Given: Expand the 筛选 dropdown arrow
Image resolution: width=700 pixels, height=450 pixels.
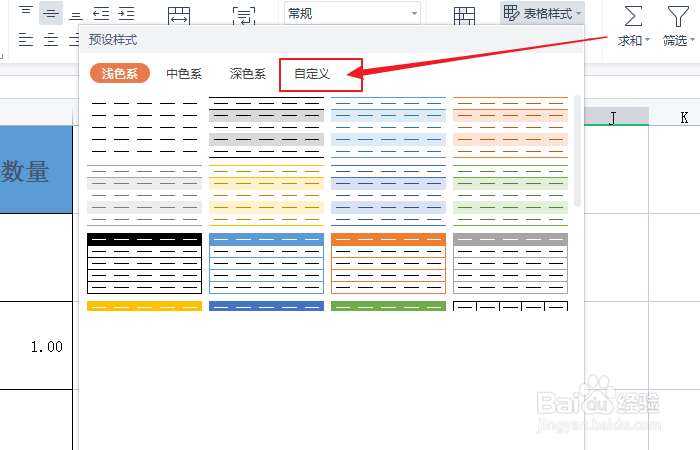Looking at the screenshot, I should point(692,40).
